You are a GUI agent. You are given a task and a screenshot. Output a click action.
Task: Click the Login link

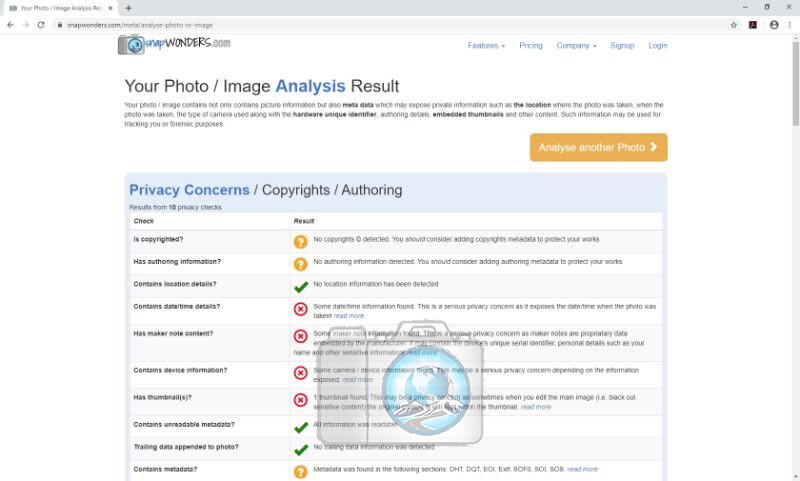pyautogui.click(x=658, y=45)
